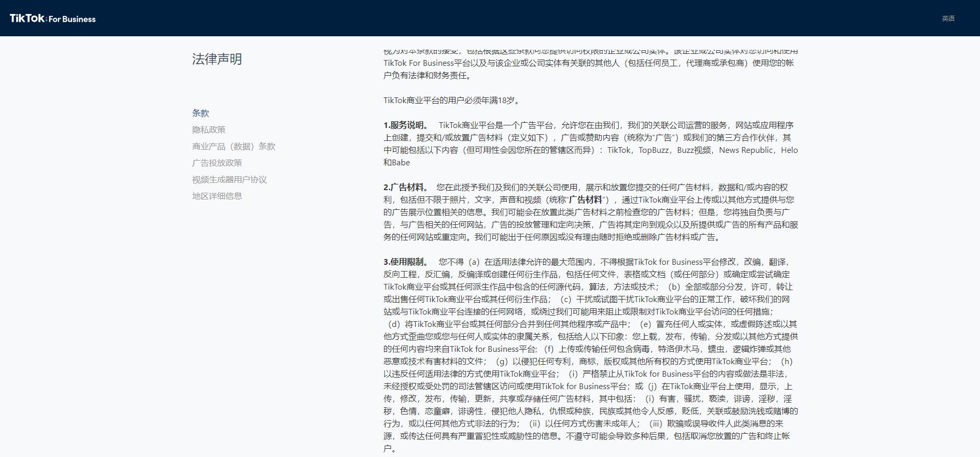This screenshot has width=980, height=457.
Task: Open the 隐私政策 section
Action: pos(209,130)
